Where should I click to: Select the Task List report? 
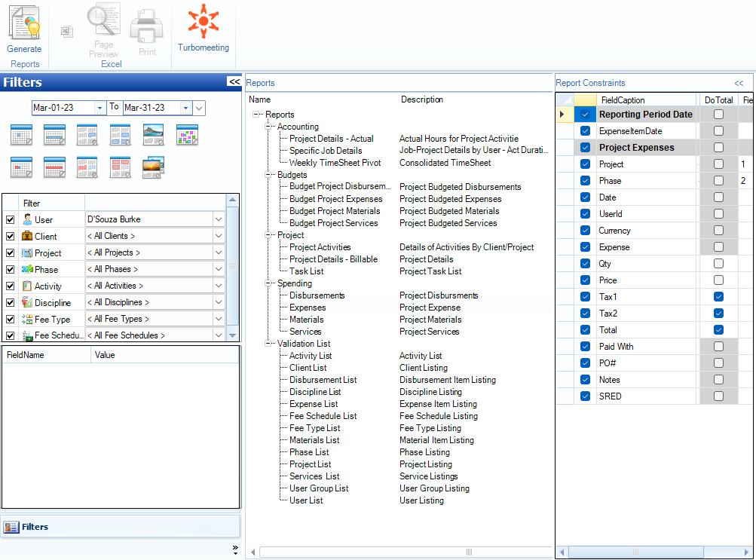click(306, 271)
